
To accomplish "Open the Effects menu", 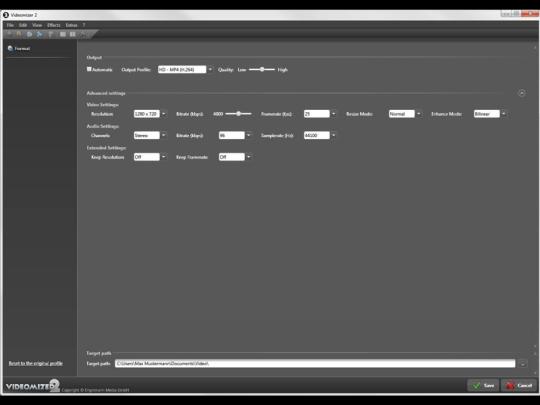I will pos(54,25).
